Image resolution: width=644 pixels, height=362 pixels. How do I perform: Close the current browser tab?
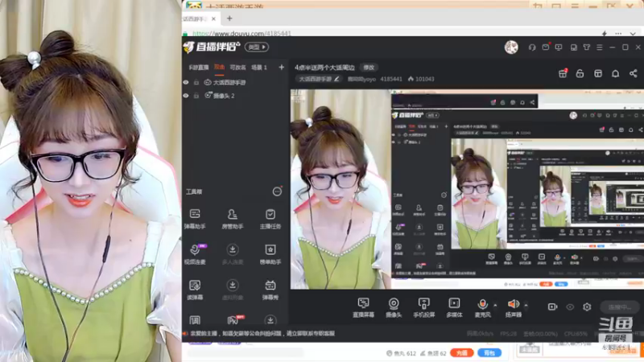[213, 19]
